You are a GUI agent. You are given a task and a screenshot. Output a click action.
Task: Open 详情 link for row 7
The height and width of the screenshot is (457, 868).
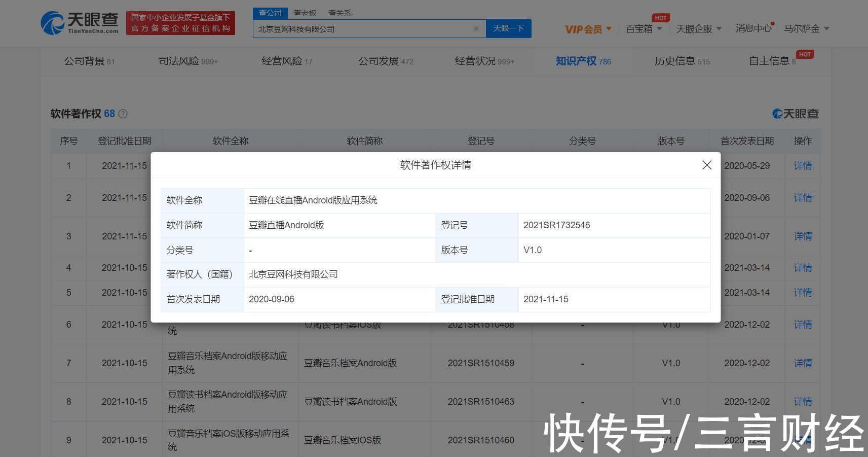(x=803, y=363)
